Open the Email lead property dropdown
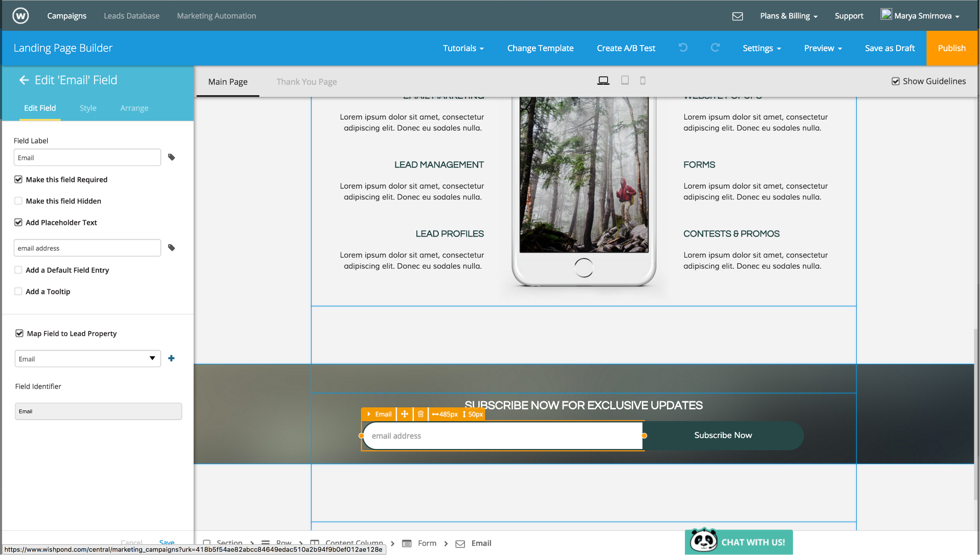 [x=87, y=359]
